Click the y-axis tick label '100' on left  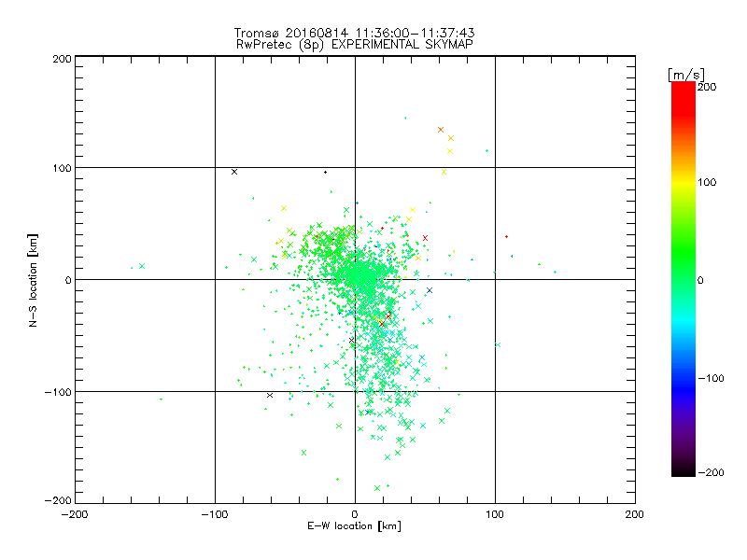(63, 168)
